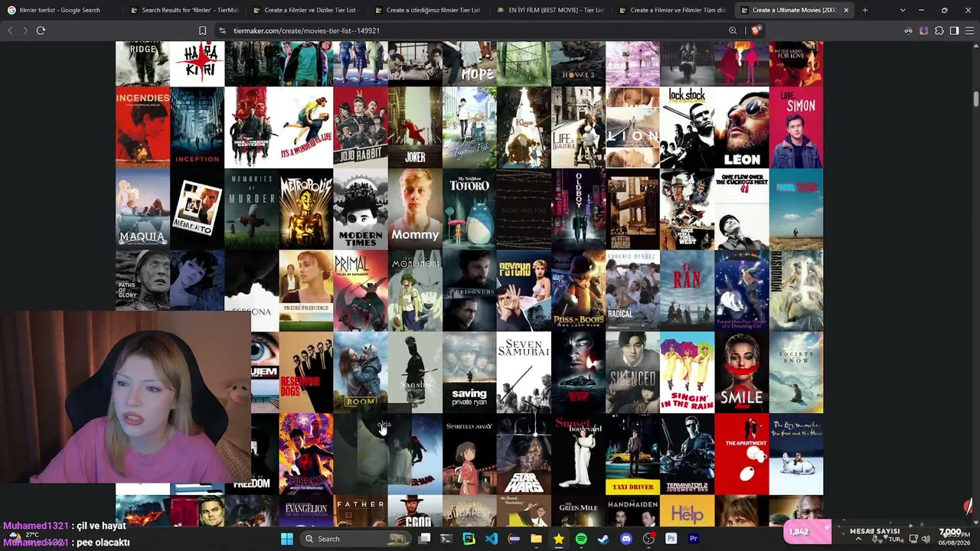Choose the Mommy movie poster
Screen dimensions: 980x551
tap(415, 209)
